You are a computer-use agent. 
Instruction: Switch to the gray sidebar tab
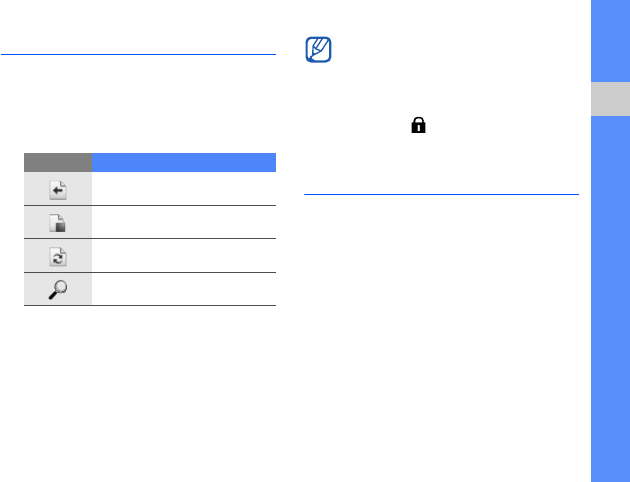[609, 99]
